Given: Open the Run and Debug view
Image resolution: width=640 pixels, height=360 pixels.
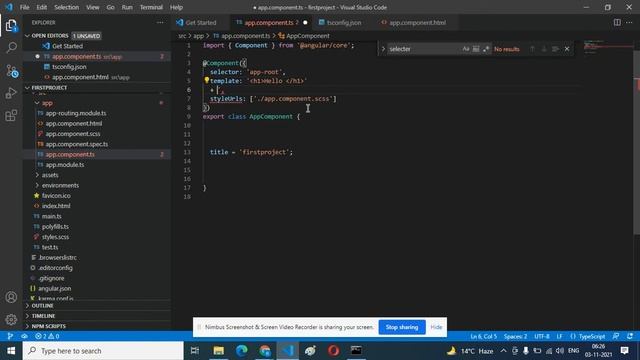Looking at the screenshot, I should [x=11, y=93].
